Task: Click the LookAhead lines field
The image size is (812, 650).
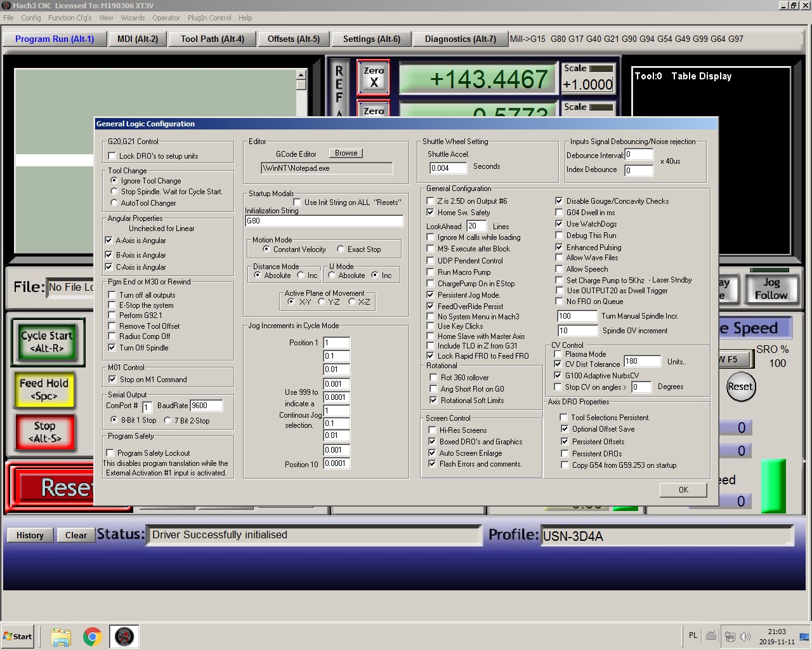Action: (476, 226)
